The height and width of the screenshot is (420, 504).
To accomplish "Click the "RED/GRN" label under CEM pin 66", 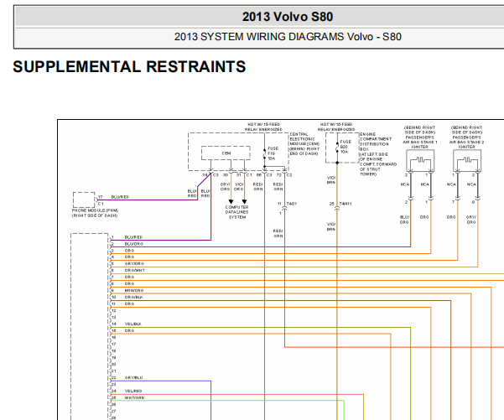I will (x=258, y=187).
